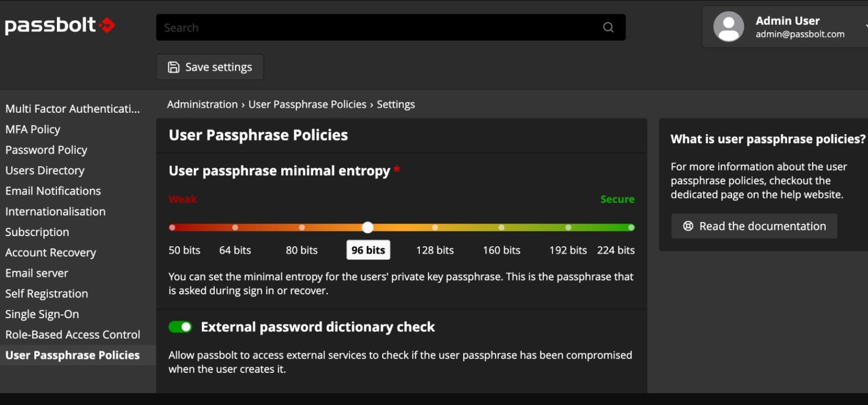Click the Passbolt logo
Image resolution: width=868 pixels, height=405 pixels.
click(60, 24)
